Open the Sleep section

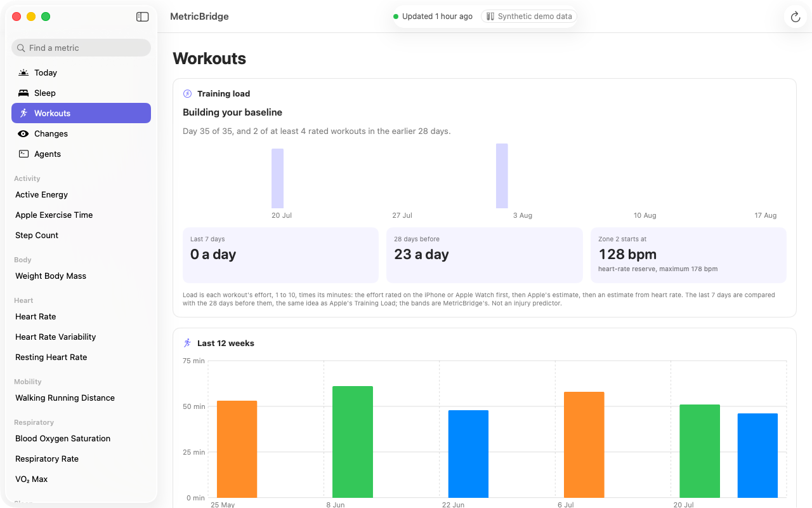(81, 93)
